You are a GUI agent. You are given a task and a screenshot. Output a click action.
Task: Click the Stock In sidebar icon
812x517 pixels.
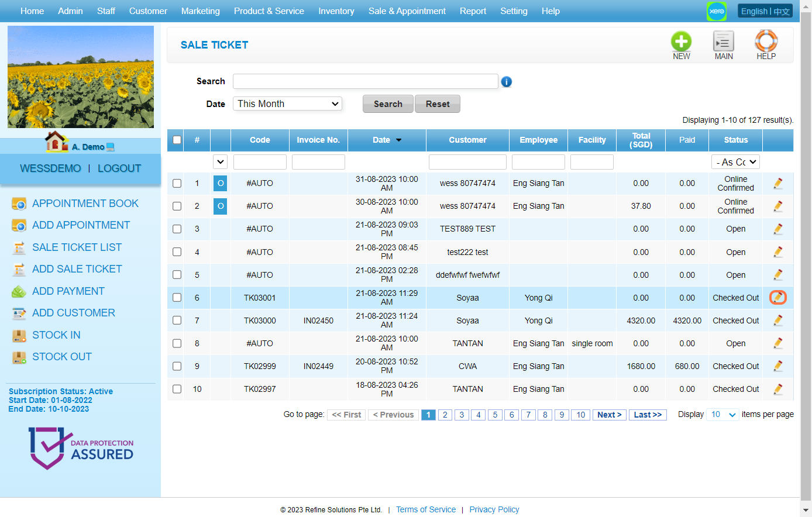(19, 335)
